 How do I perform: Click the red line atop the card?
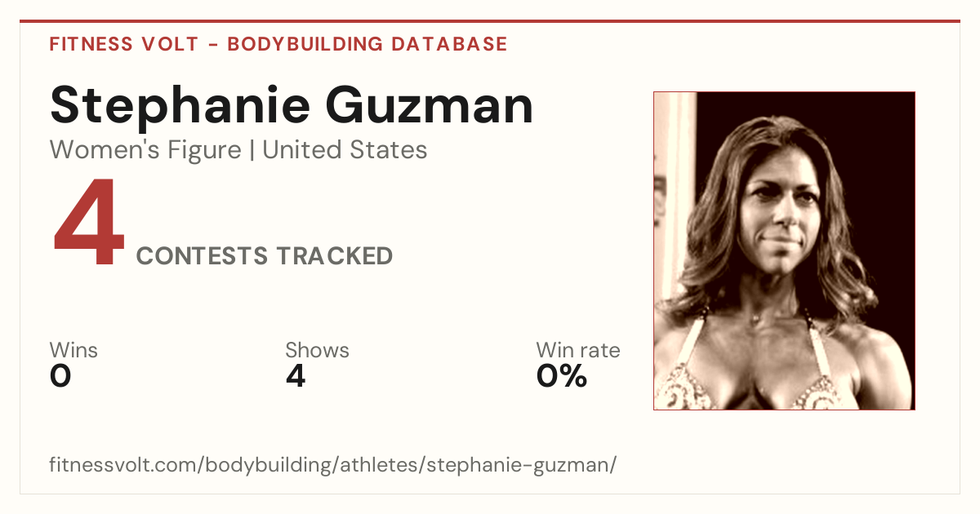(490, 21)
